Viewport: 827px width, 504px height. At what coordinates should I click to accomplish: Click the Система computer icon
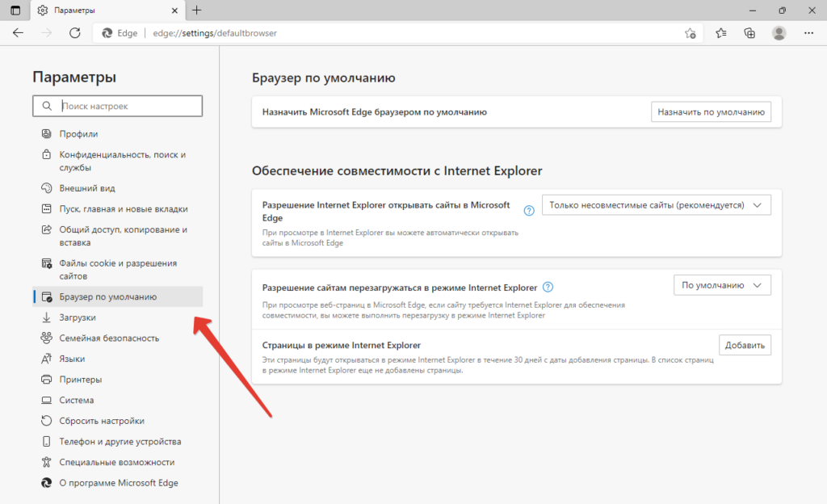46,400
